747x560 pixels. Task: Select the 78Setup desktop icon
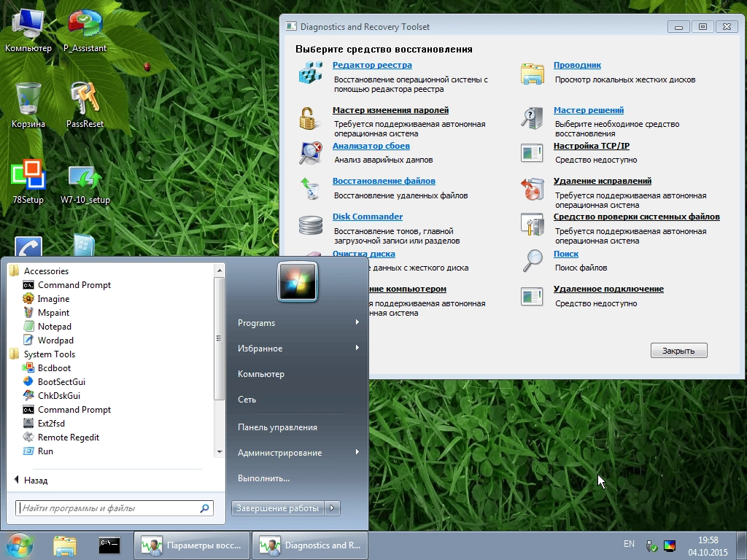tap(28, 181)
